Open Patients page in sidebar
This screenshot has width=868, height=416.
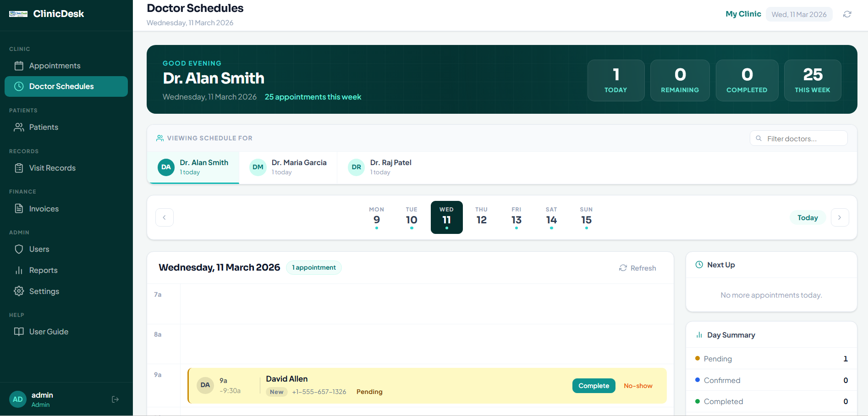(x=44, y=127)
